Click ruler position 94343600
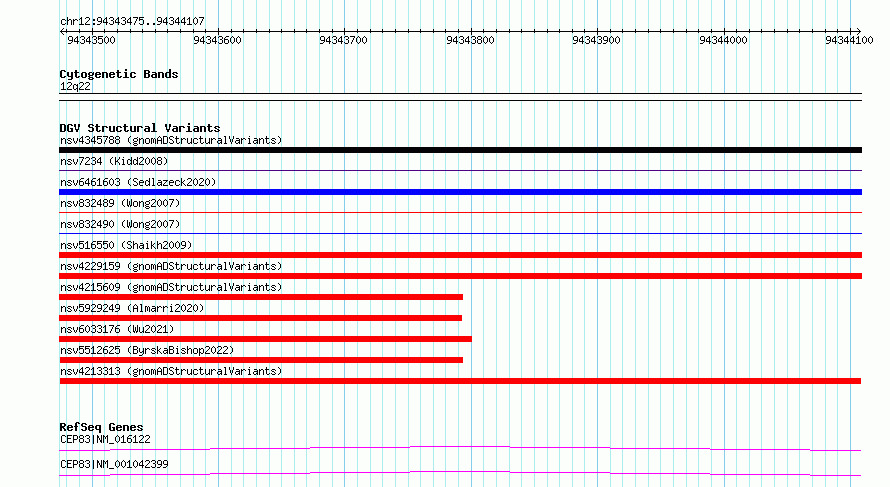The width and height of the screenshot is (890, 487). coord(217,40)
